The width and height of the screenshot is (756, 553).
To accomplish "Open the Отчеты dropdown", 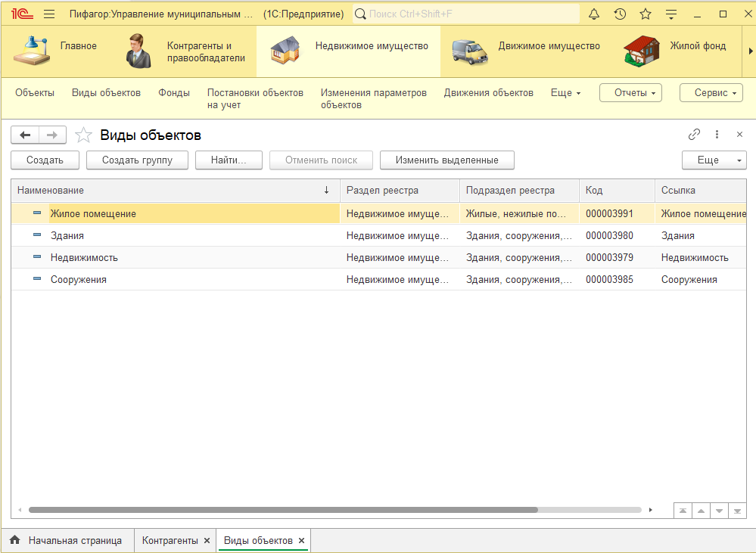I will (630, 92).
